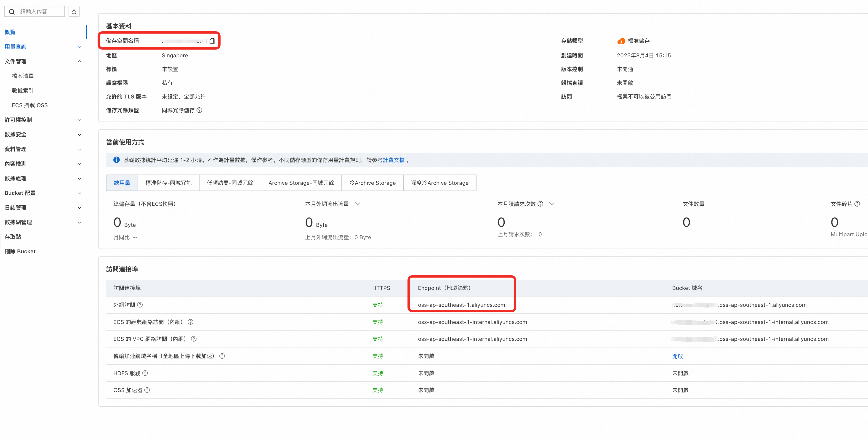Viewport: 868px width, 440px height.
Task: Click help icon next to 同城冗餘儲存
Action: tap(199, 110)
